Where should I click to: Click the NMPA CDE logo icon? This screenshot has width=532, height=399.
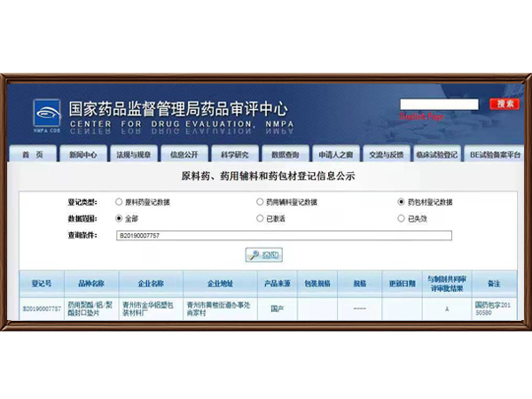tap(47, 115)
